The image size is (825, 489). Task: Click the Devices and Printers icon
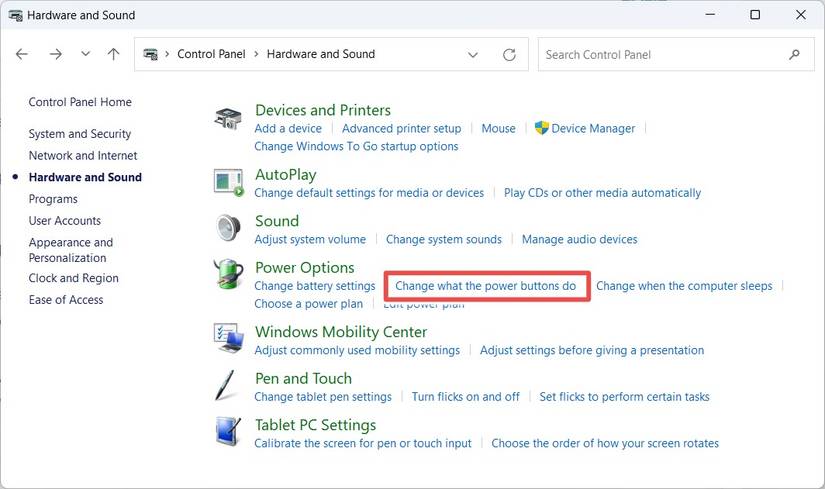228,119
